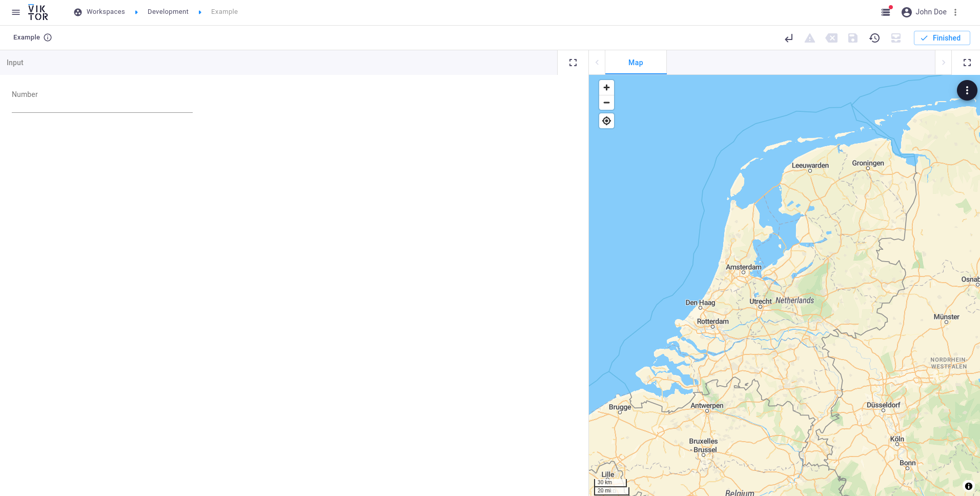The height and width of the screenshot is (496, 980).
Task: Open the hamburger navigation menu
Action: point(16,12)
